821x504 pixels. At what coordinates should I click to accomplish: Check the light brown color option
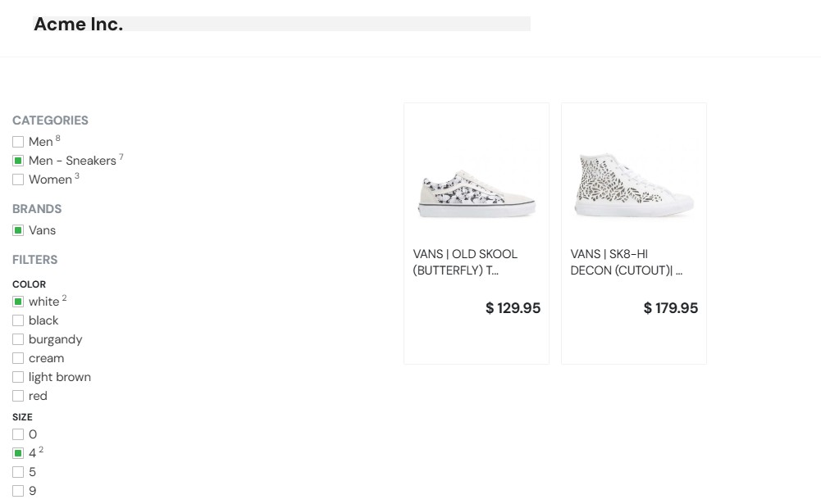pos(18,377)
